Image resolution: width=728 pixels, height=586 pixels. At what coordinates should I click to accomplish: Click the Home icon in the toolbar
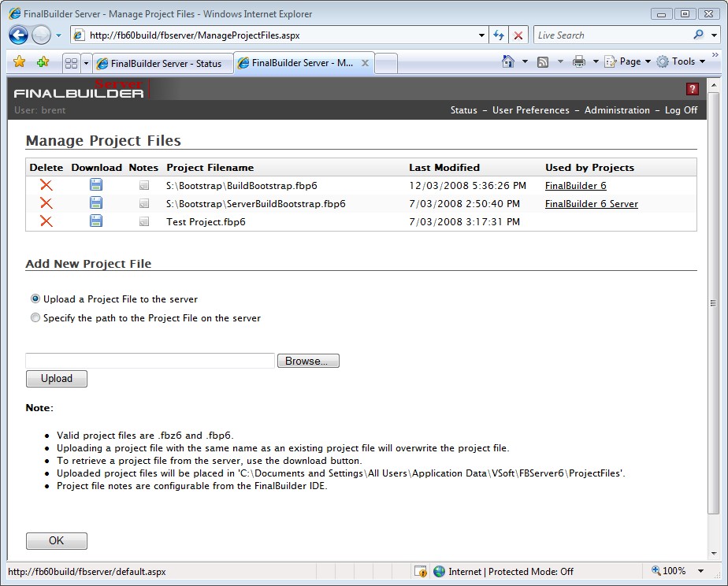(x=508, y=61)
